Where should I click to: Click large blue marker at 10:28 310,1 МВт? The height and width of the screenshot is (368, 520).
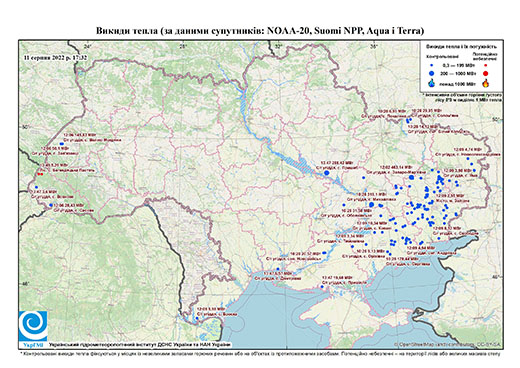coord(371,204)
